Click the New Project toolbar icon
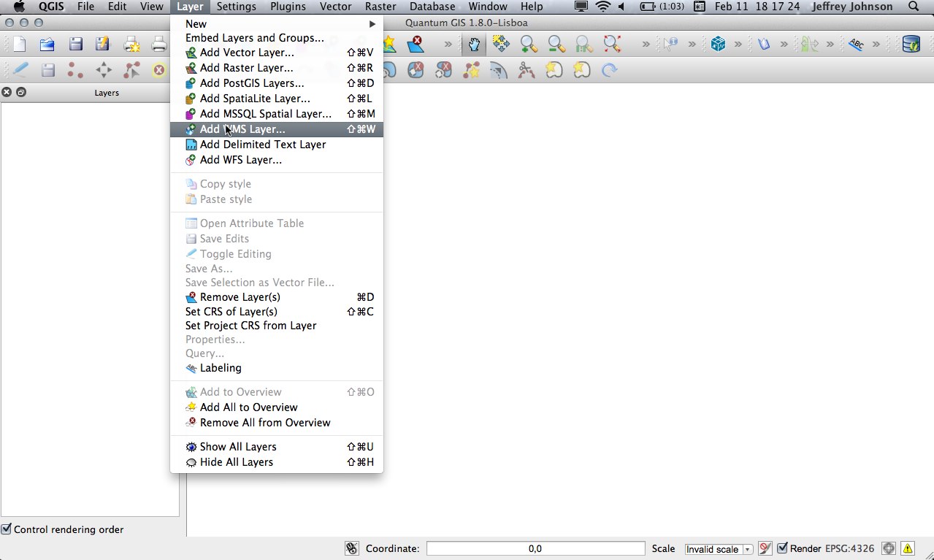Viewport: 934px width, 560px height. pyautogui.click(x=19, y=45)
